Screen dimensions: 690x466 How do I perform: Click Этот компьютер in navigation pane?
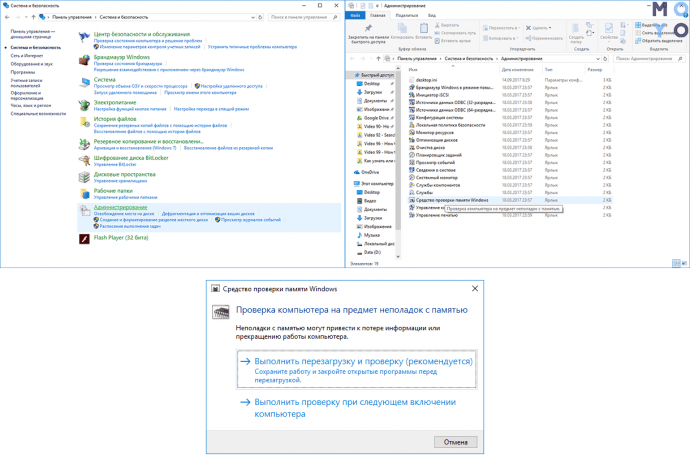tap(374, 183)
